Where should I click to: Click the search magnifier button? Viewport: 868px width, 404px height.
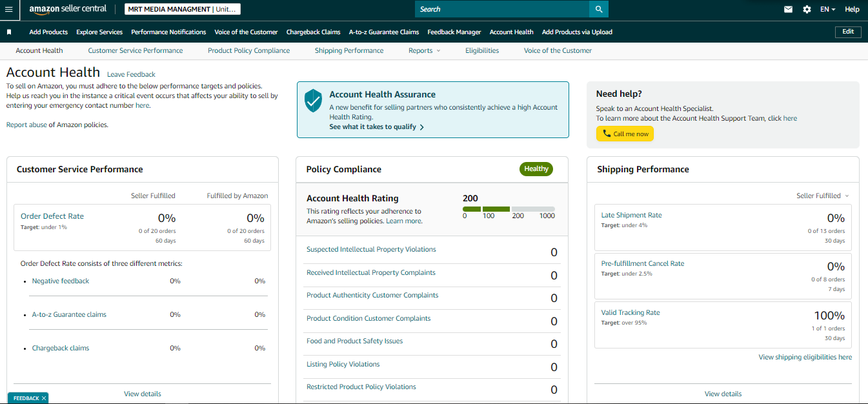pos(599,9)
